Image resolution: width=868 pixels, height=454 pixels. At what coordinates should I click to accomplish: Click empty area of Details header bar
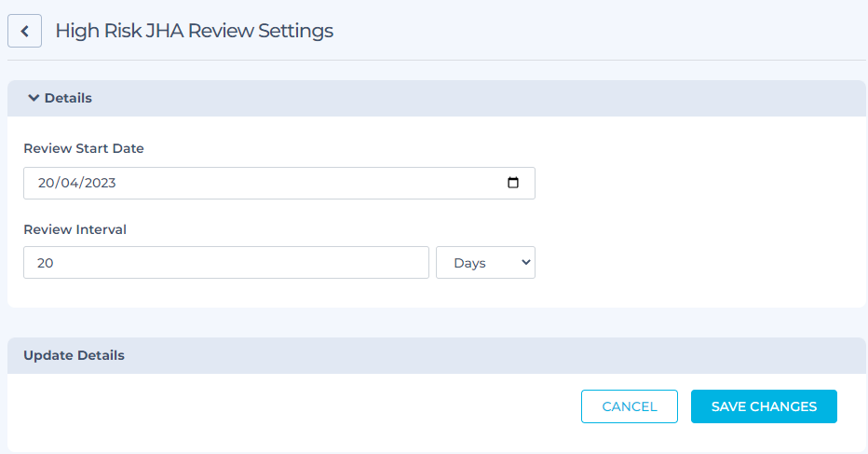pos(476,98)
